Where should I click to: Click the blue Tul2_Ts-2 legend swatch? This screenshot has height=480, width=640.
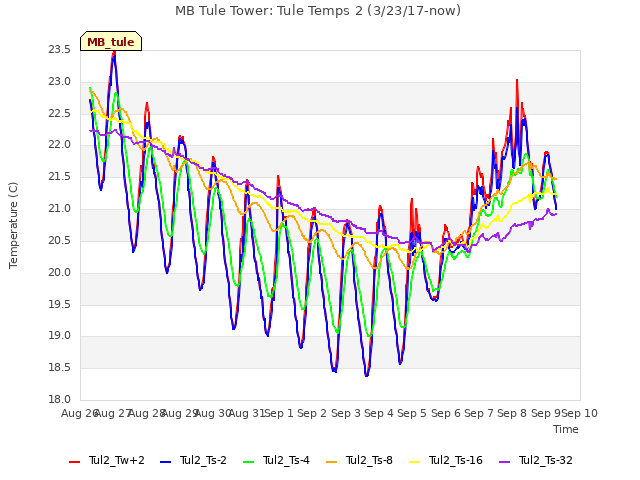165,462
